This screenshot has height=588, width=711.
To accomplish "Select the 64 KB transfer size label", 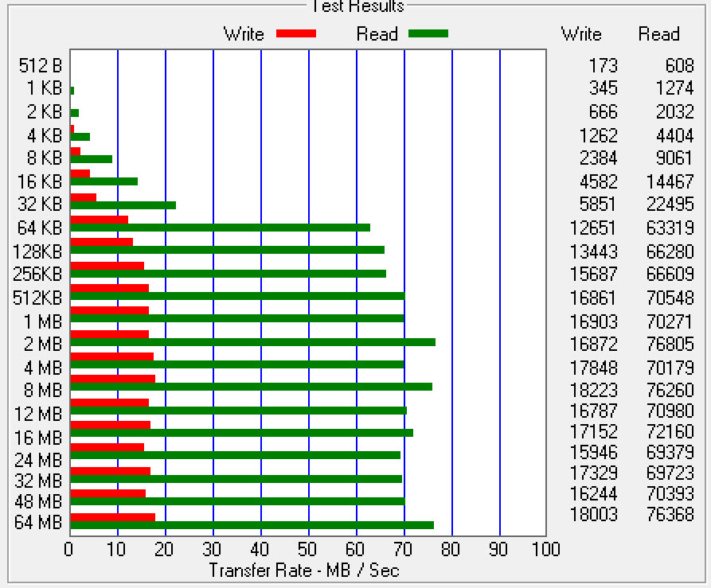I will [x=39, y=228].
